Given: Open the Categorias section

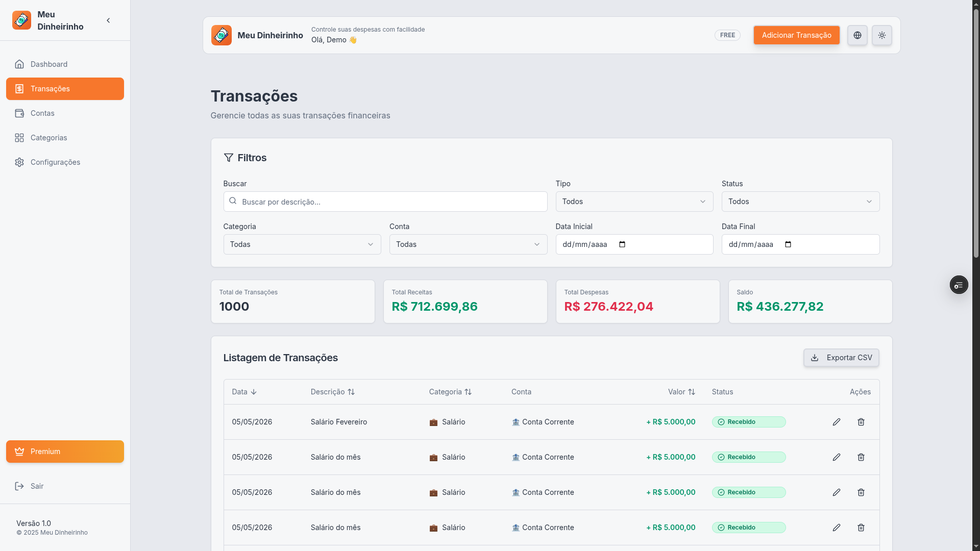Looking at the screenshot, I should (48, 137).
